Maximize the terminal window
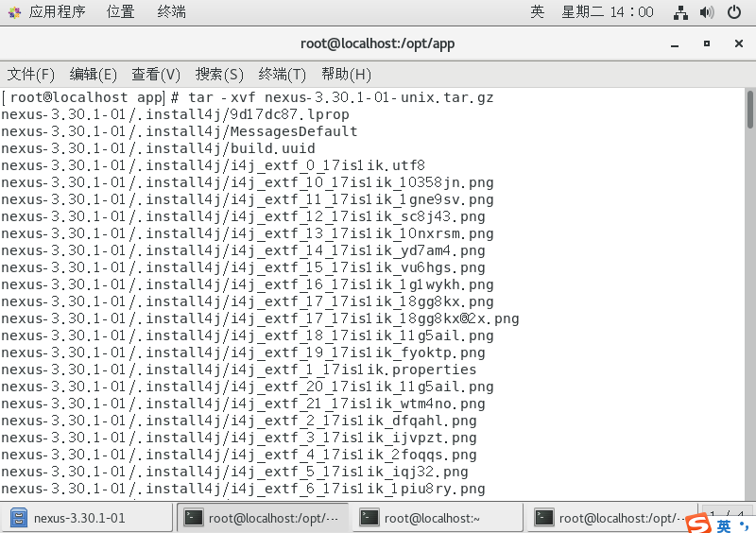This screenshot has width=756, height=533. coord(707,43)
